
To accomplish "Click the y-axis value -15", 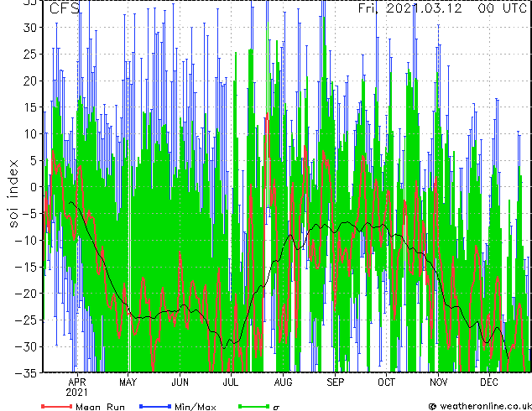I will click(27, 268).
